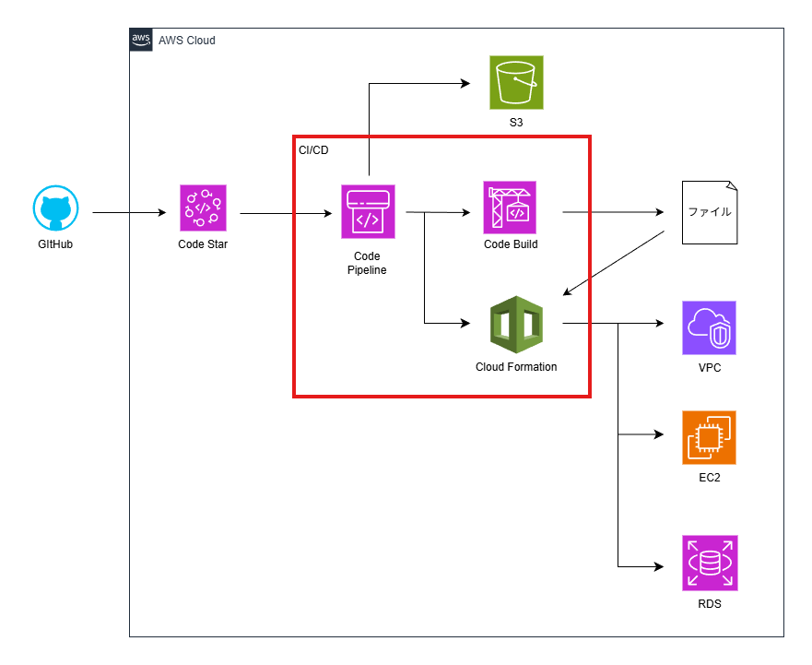Click the GitHub octocat icon

click(56, 210)
